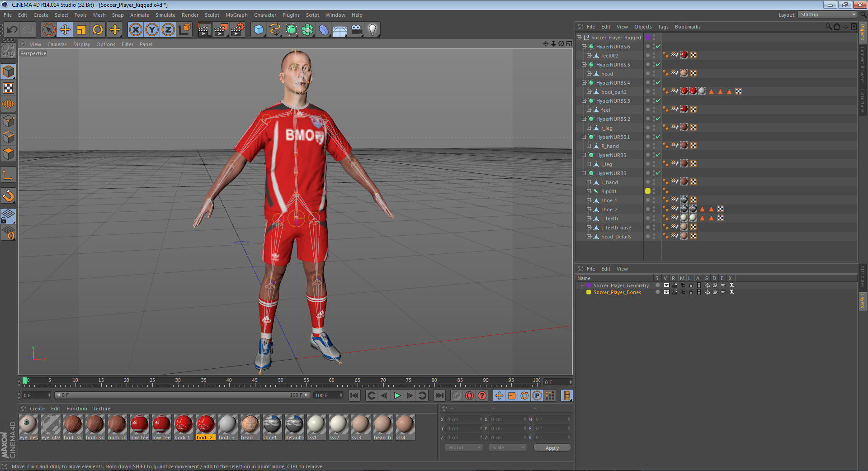
Task: Select the eye_deti material swatch
Action: point(28,427)
